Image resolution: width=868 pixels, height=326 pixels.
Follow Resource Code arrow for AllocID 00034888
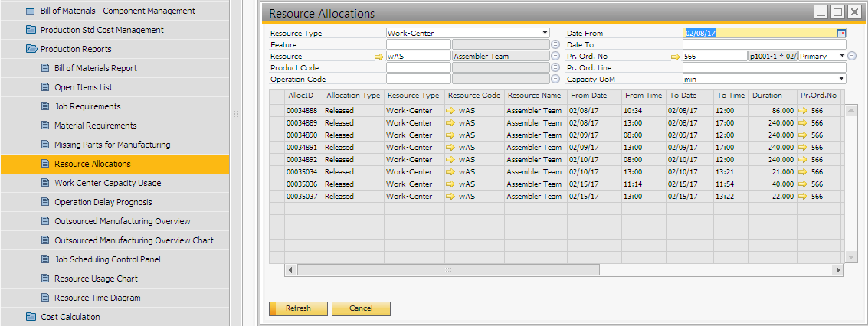pos(450,111)
